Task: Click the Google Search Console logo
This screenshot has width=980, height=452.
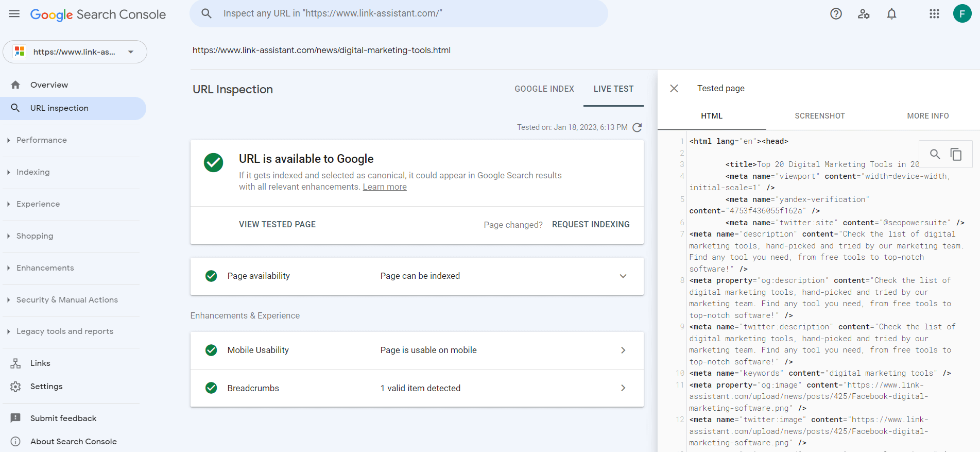Action: tap(98, 14)
